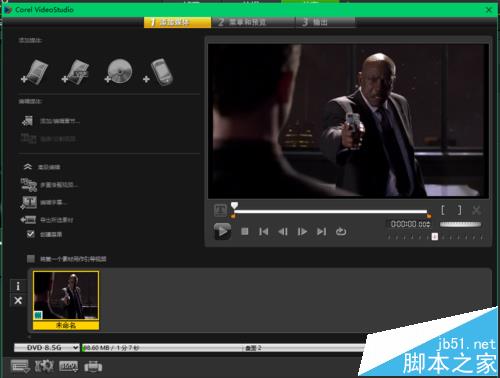Set the mark-out right bracket
This screenshot has height=378, width=500.
point(460,210)
